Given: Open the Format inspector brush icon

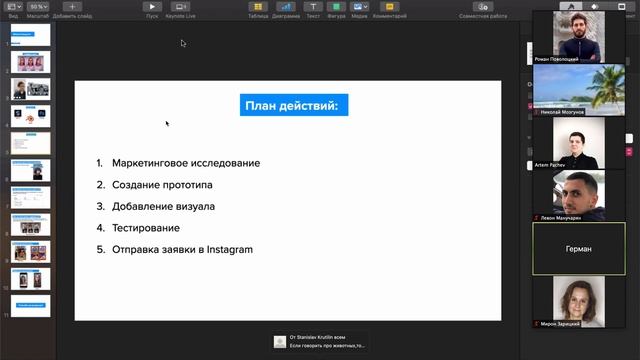Looking at the screenshot, I should 571,6.
